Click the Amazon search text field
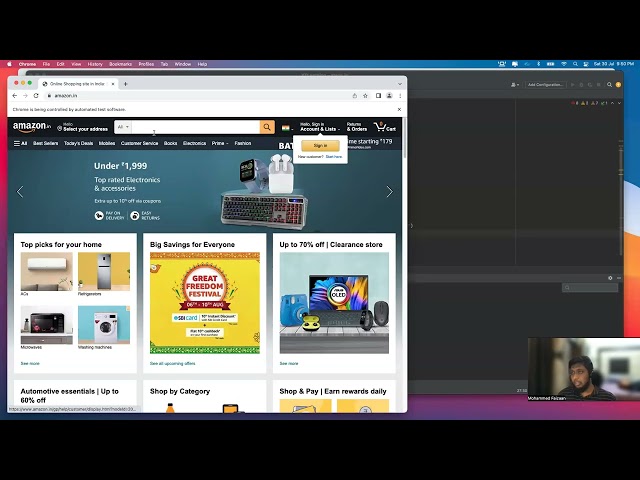640x480 pixels. [x=196, y=127]
